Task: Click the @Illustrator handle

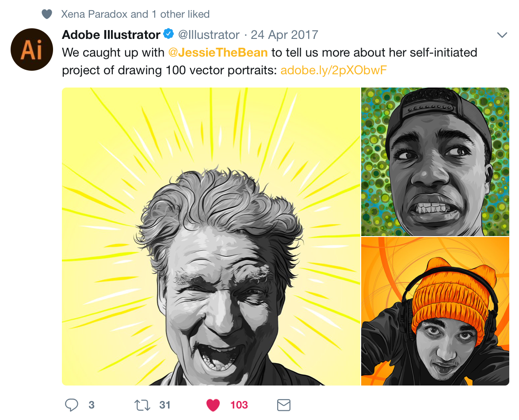Action: pyautogui.click(x=209, y=35)
